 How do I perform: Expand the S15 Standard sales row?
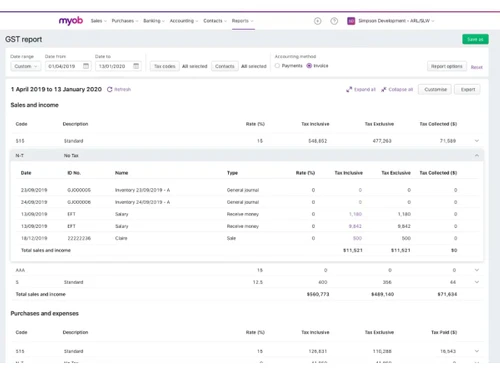point(477,141)
